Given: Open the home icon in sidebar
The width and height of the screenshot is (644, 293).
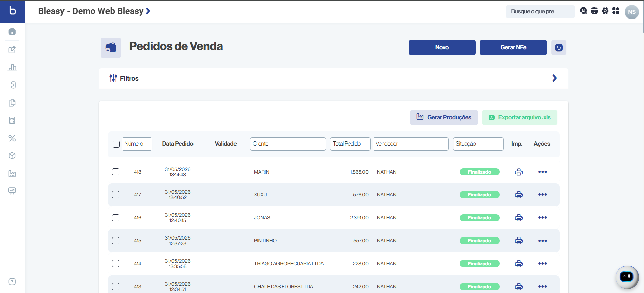Looking at the screenshot, I should 12,31.
